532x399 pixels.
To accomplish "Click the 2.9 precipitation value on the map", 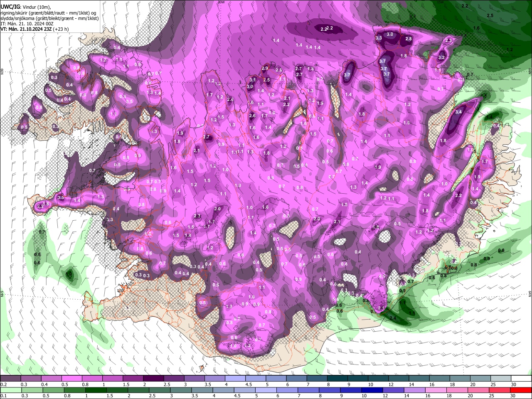I will [x=265, y=68].
